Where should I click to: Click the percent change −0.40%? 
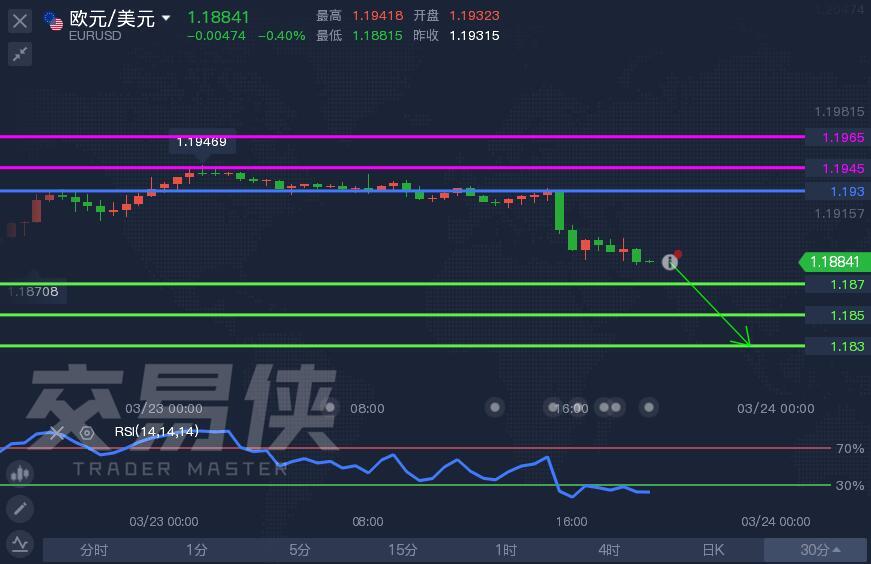(282, 36)
